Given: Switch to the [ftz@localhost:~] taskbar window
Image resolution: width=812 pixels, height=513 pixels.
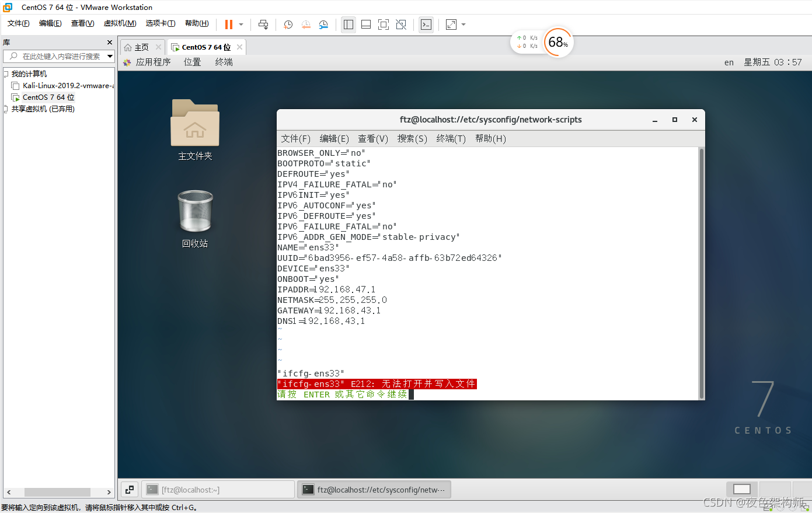Looking at the screenshot, I should (218, 490).
